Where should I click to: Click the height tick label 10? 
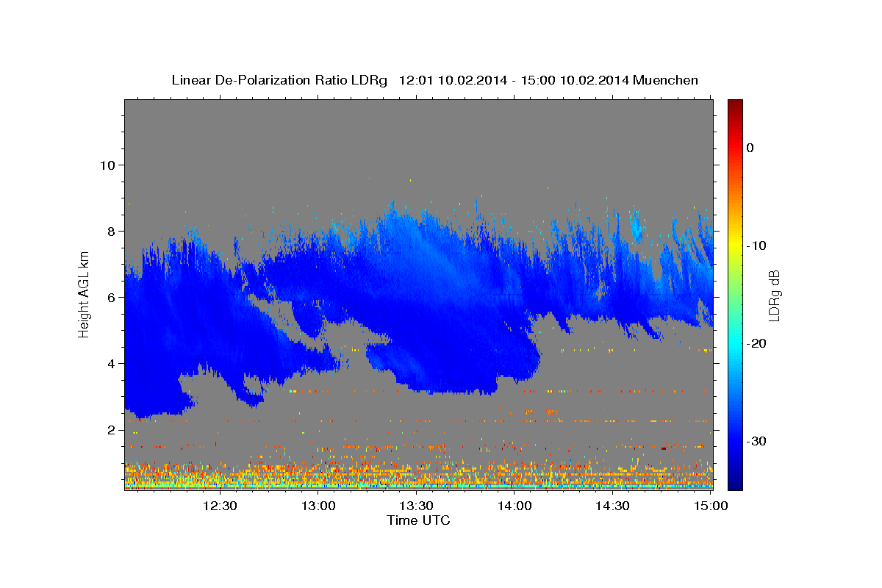(x=108, y=165)
